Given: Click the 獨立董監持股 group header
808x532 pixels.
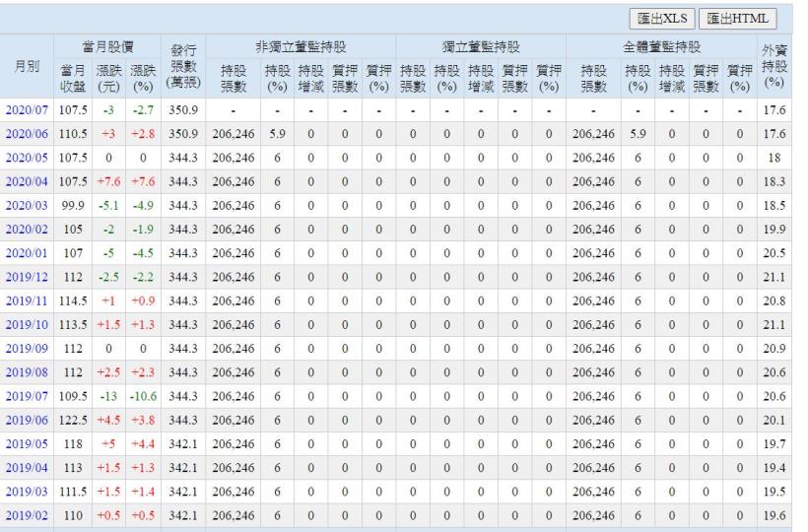Looking at the screenshot, I should (481, 47).
